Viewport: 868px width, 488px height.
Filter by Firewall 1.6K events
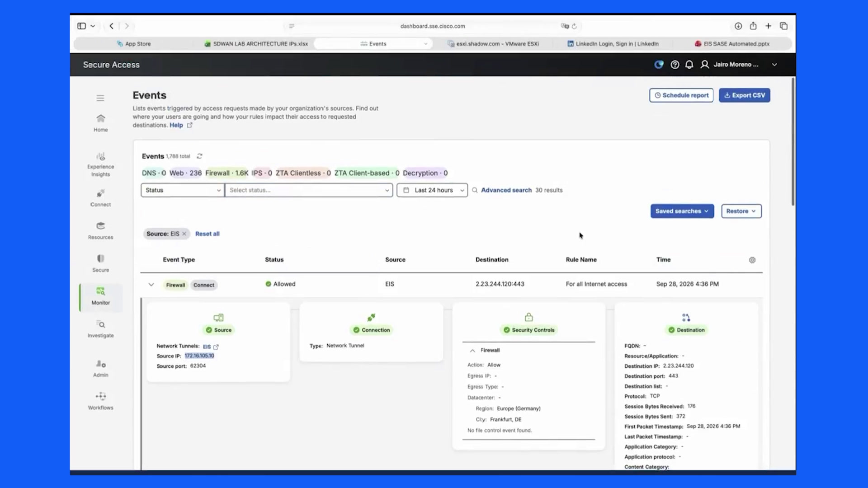[227, 173]
